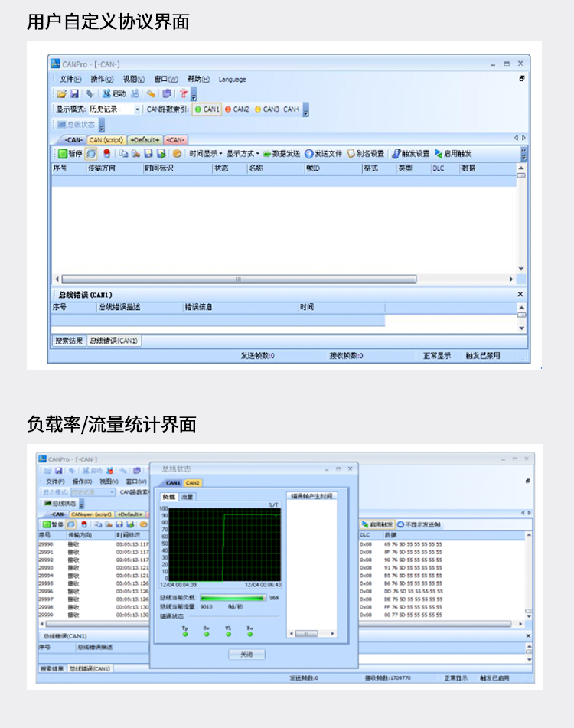Select 搜索结果 tab in user-defined protocol window
Image resolution: width=574 pixels, height=728 pixels.
pyautogui.click(x=69, y=341)
